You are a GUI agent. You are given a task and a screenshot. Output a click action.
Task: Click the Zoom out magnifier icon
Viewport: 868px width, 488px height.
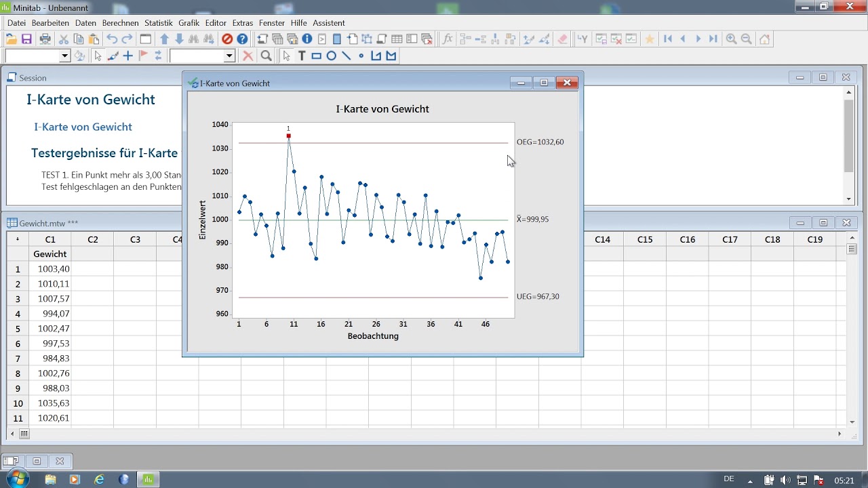pyautogui.click(x=746, y=39)
